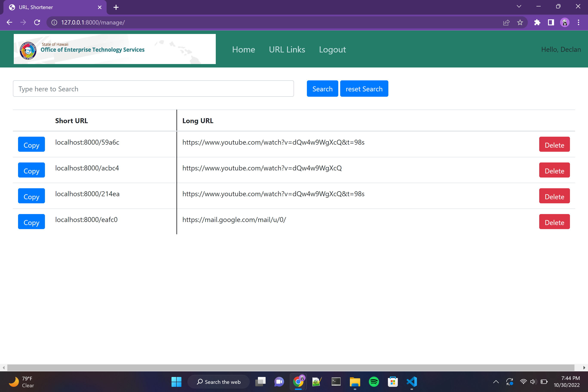Click the reset Search button

pos(364,89)
